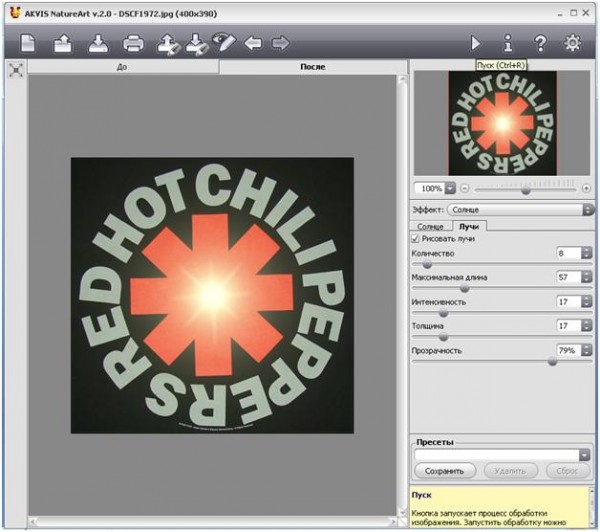Load saved guiding lines with the pencil upload icon
The height and width of the screenshot is (532, 600).
point(168,43)
